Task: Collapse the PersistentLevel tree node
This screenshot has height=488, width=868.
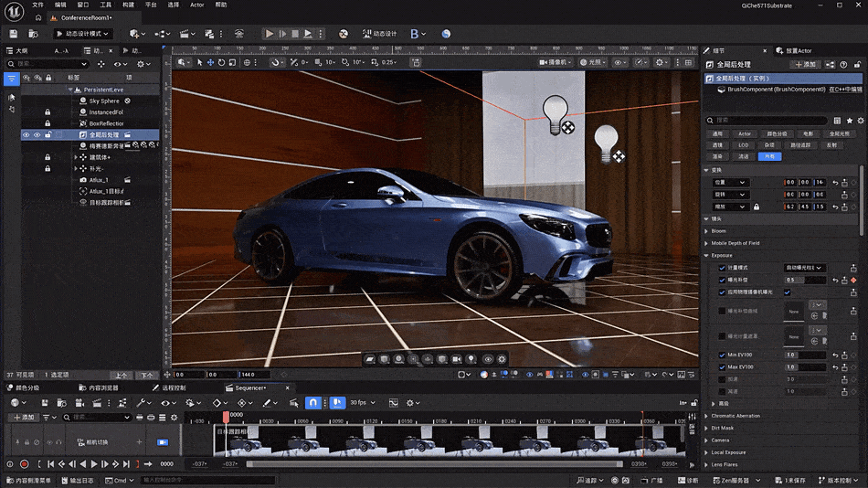Action: 70,90
